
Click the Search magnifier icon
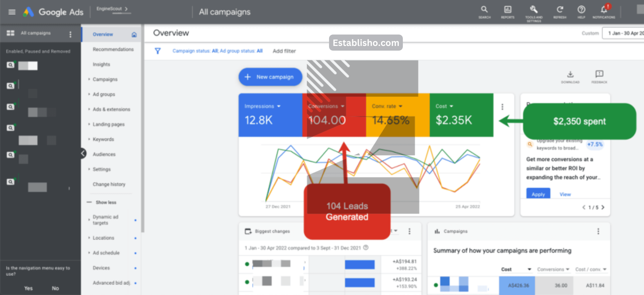pos(484,10)
